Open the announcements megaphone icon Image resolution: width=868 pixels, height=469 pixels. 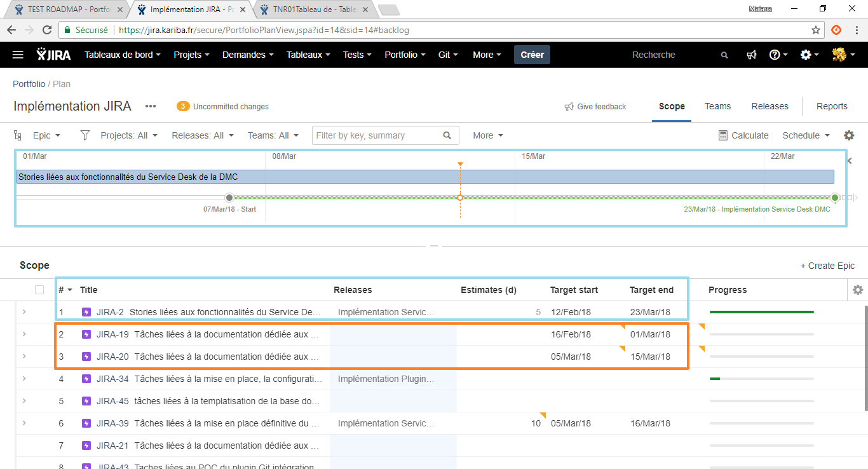pos(752,55)
